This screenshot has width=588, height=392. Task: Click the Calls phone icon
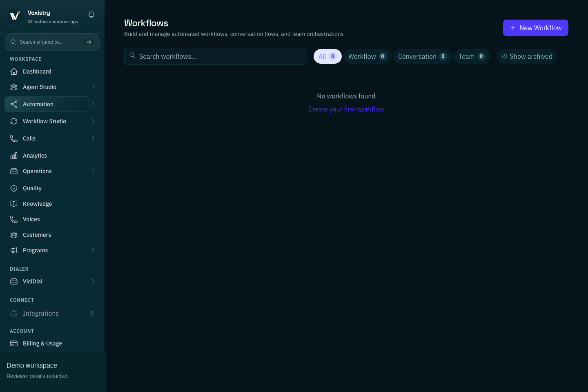pos(14,138)
